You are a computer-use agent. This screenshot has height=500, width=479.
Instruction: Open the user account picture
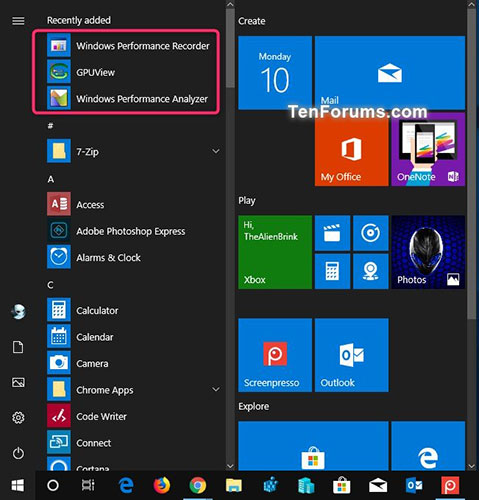(x=18, y=312)
